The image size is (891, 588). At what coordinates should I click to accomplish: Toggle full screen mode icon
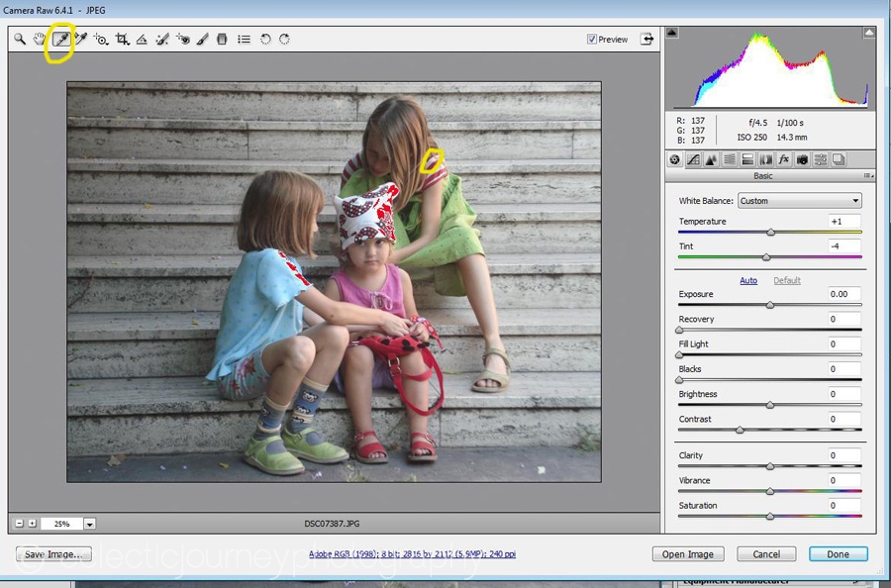click(x=646, y=40)
